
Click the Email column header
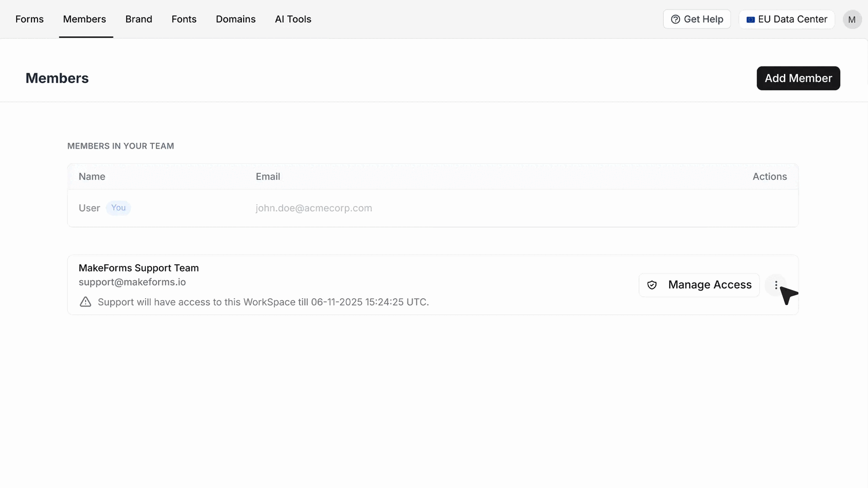268,177
